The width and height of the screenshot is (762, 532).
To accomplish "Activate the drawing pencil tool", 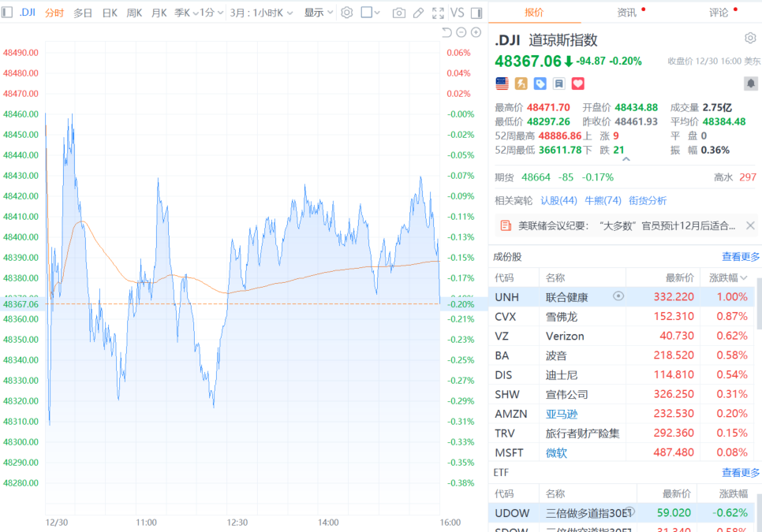I will point(418,13).
